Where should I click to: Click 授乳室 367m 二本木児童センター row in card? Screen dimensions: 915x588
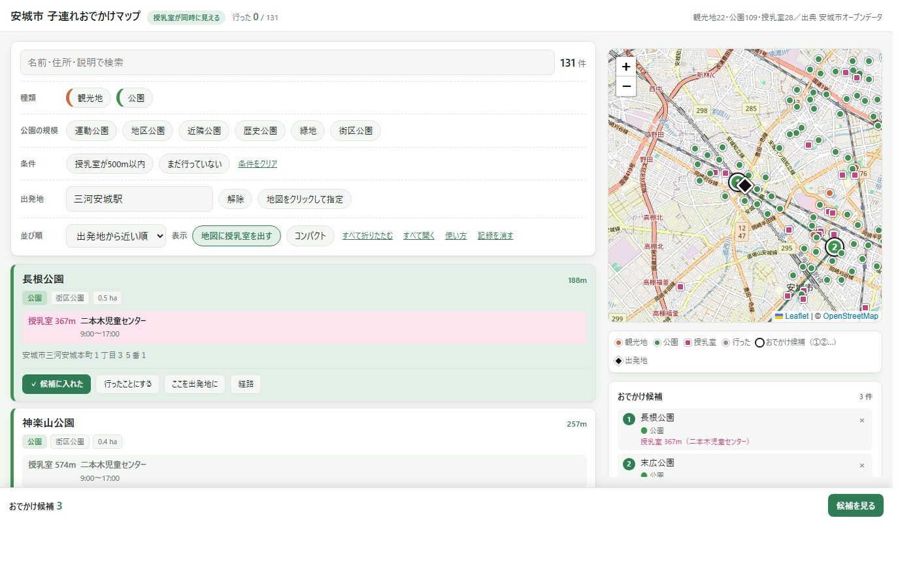pyautogui.click(x=304, y=327)
